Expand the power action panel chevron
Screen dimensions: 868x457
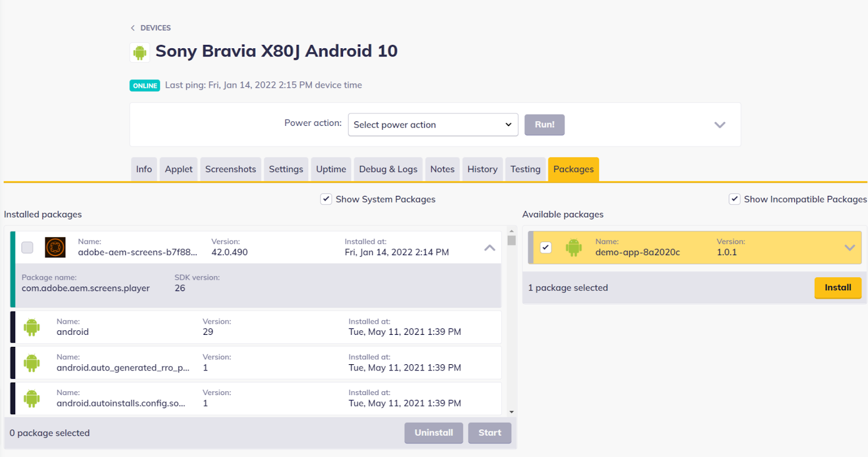point(719,125)
